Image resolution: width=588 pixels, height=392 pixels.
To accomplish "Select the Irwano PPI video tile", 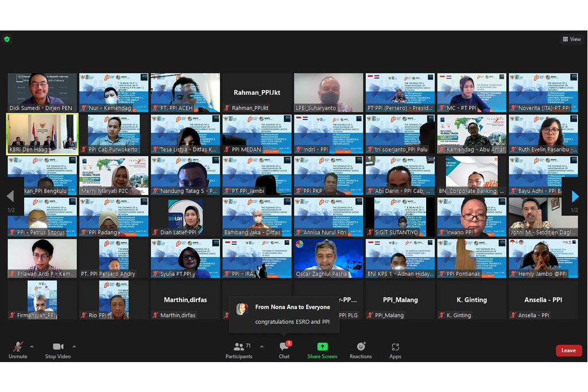I will pyautogui.click(x=472, y=217).
